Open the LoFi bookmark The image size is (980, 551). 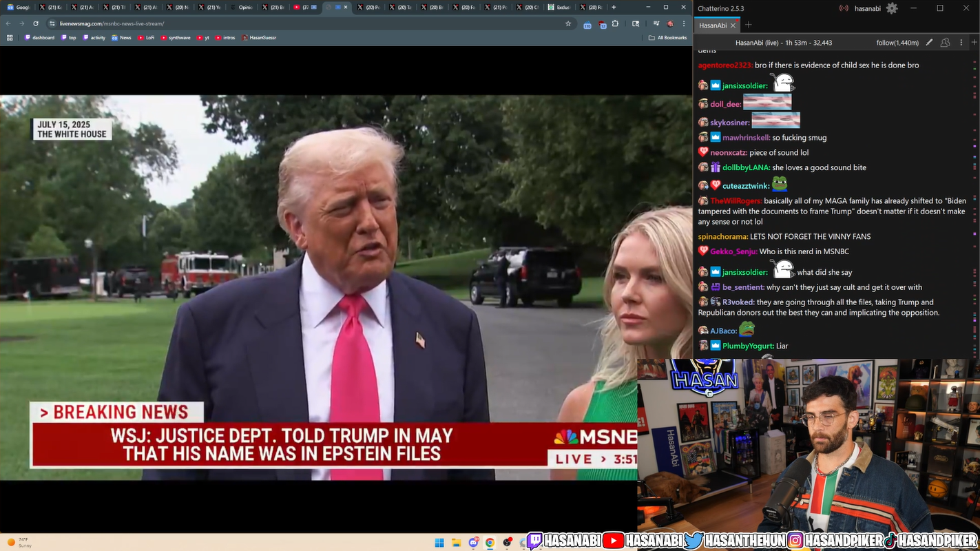(147, 38)
